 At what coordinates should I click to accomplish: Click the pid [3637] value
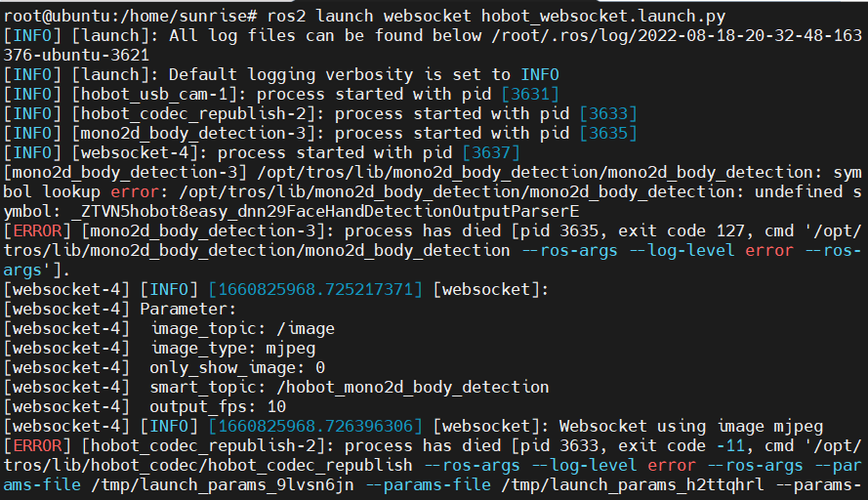click(x=491, y=152)
